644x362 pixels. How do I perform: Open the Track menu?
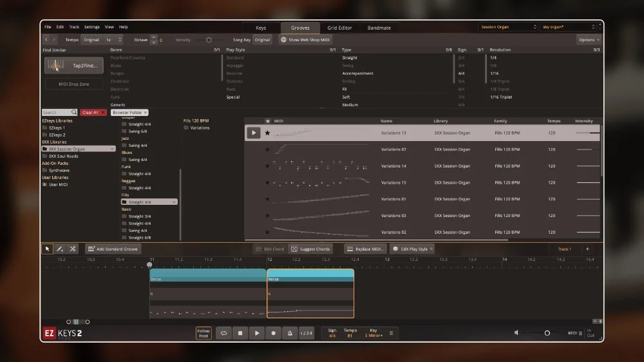pyautogui.click(x=74, y=26)
